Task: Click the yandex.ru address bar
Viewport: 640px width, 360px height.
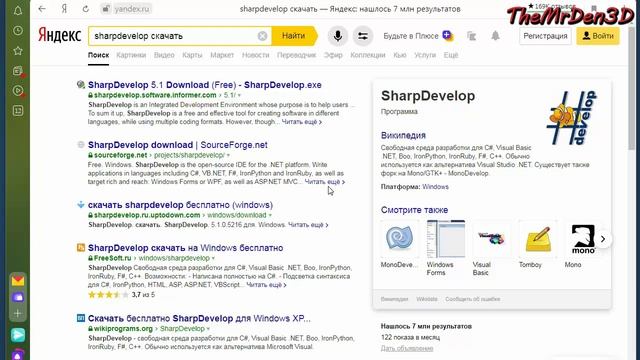Action: 127,9
